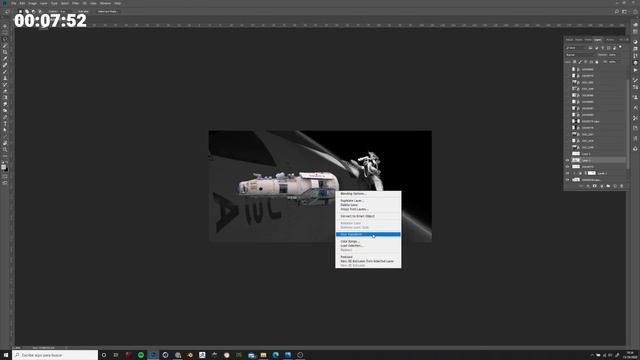Viewport: 640px width, 360px height.
Task: Open Spotify from the taskbar
Action: (141, 355)
